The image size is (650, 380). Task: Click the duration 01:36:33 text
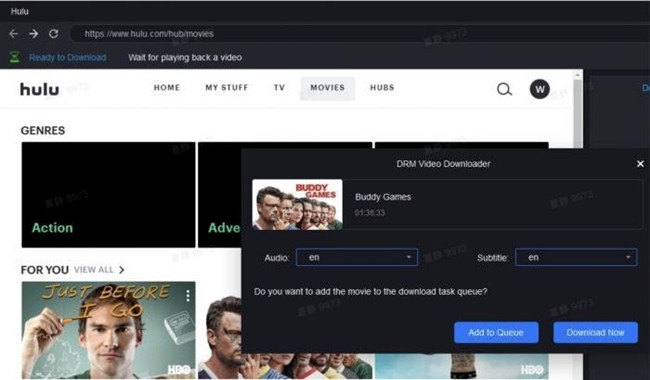click(x=370, y=213)
